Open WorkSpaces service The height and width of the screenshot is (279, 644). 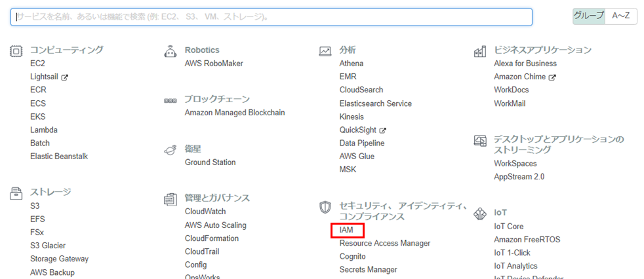[515, 164]
